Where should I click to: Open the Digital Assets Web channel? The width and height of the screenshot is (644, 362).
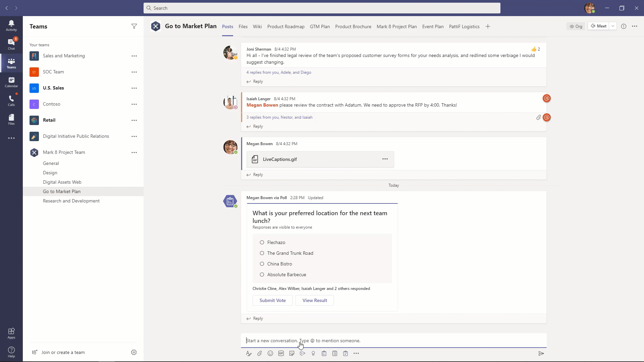(x=62, y=182)
